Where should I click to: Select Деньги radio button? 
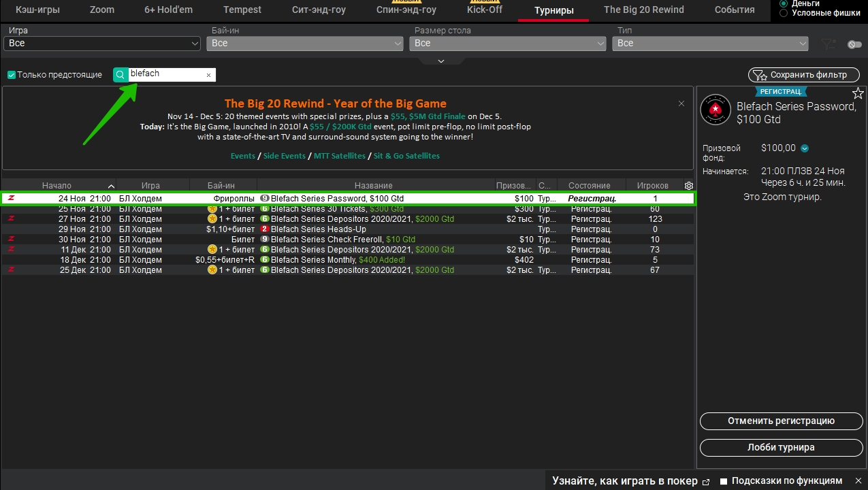point(784,3)
